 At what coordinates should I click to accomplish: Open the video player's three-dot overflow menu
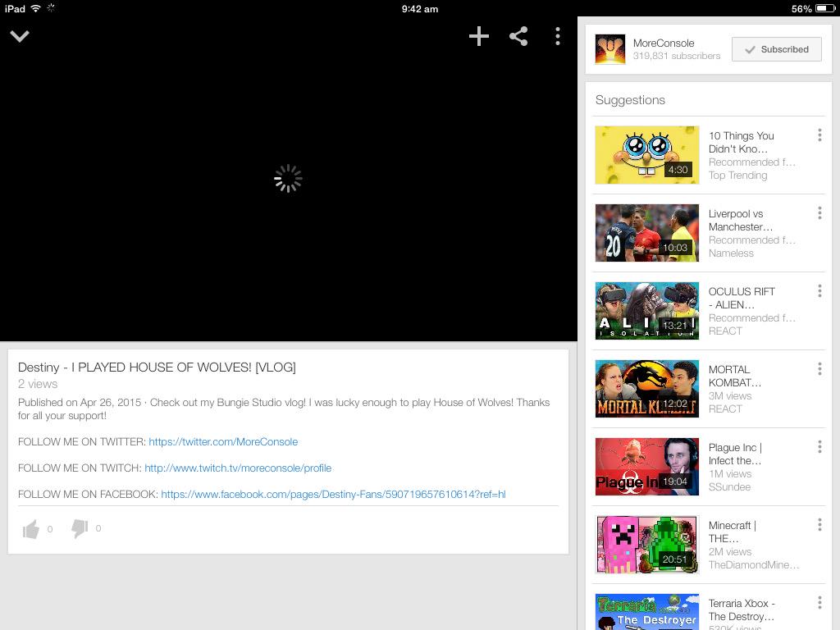[558, 36]
